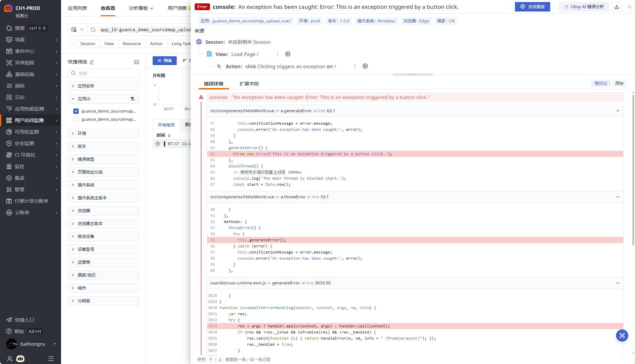The image size is (635, 364).
Task: Click the 浏览器: Edge tag
Action: (x=416, y=21)
